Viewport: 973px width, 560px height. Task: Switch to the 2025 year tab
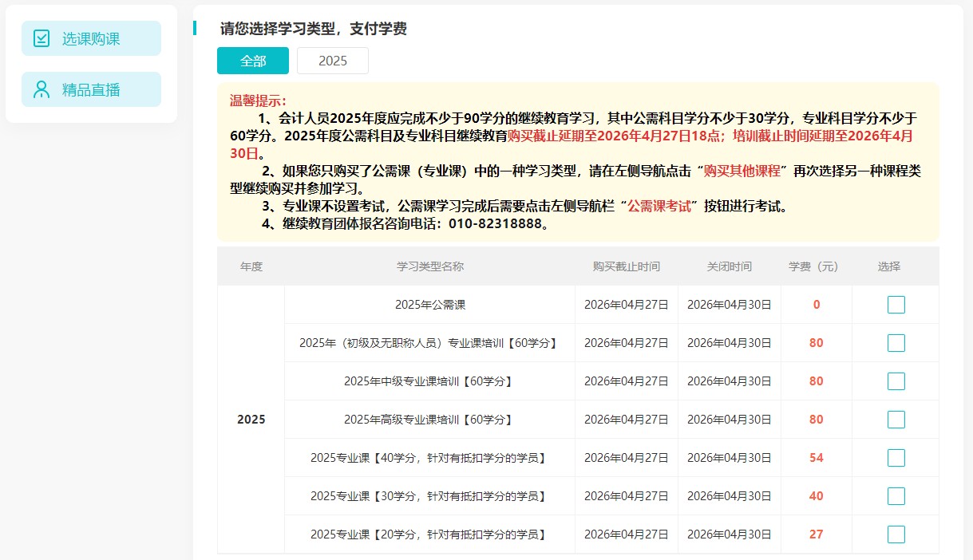click(x=333, y=61)
